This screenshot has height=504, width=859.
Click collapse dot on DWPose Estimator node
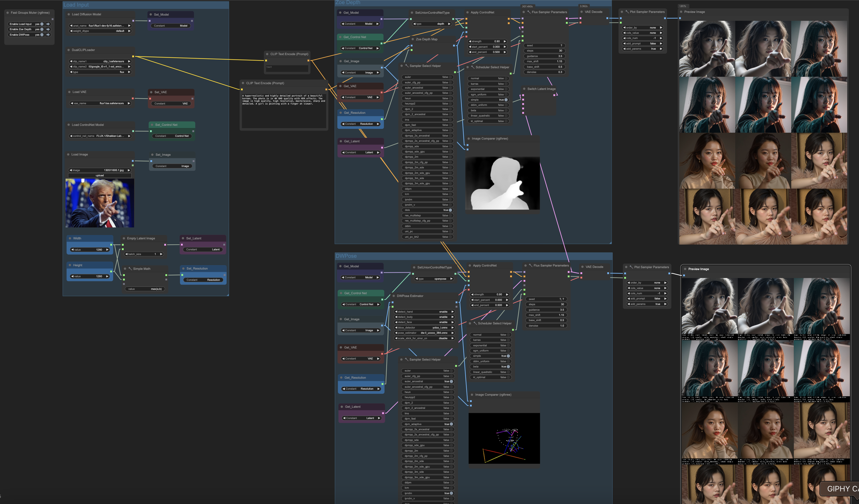[x=394, y=296]
